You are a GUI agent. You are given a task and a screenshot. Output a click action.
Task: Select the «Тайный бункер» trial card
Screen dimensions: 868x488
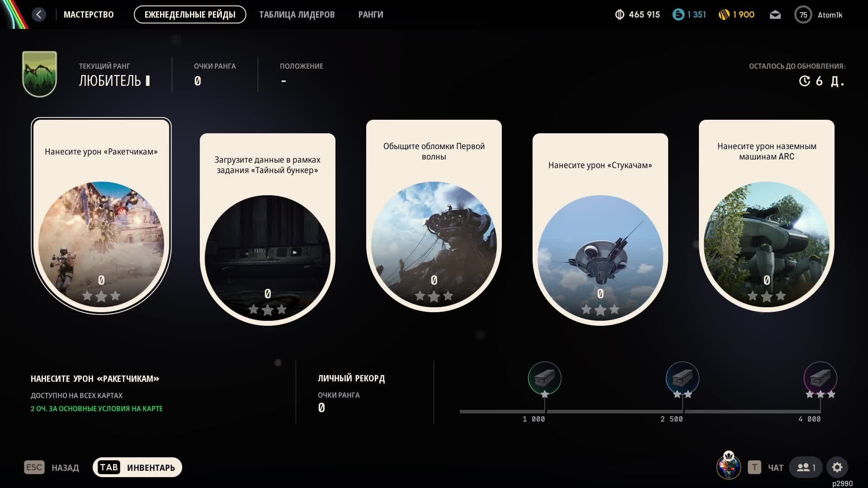coord(268,229)
